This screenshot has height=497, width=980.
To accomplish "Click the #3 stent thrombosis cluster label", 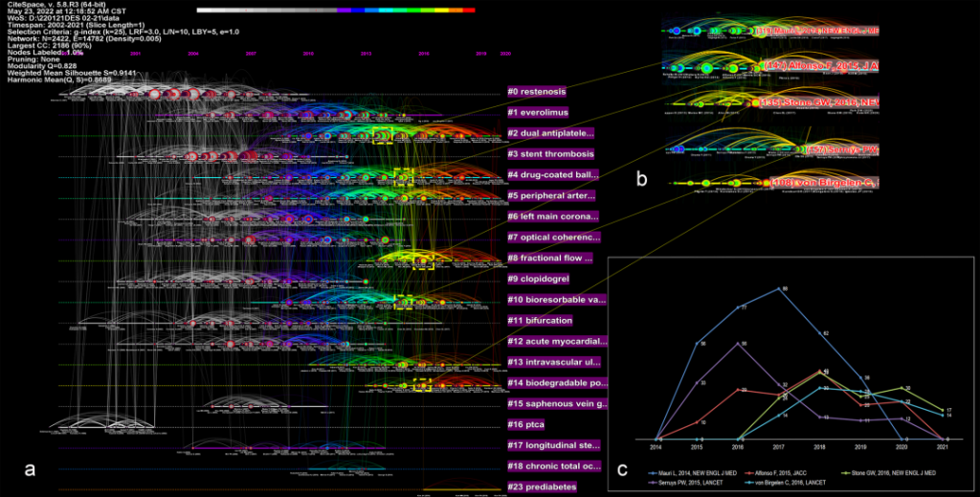I will (550, 153).
